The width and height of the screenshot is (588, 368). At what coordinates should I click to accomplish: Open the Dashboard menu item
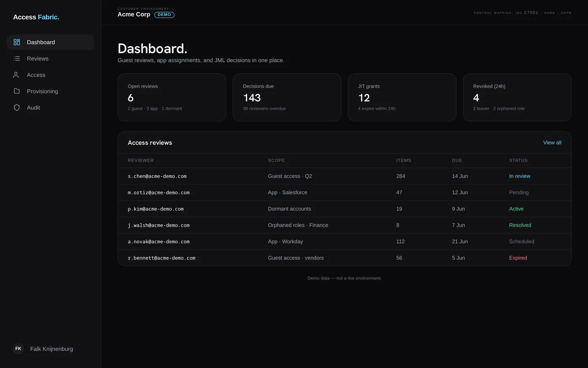tap(50, 42)
